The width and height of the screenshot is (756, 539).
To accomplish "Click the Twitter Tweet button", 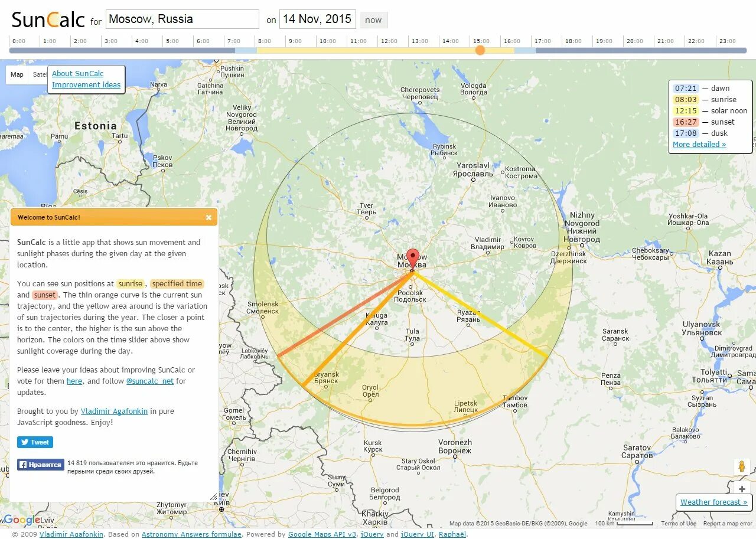I will click(x=35, y=442).
